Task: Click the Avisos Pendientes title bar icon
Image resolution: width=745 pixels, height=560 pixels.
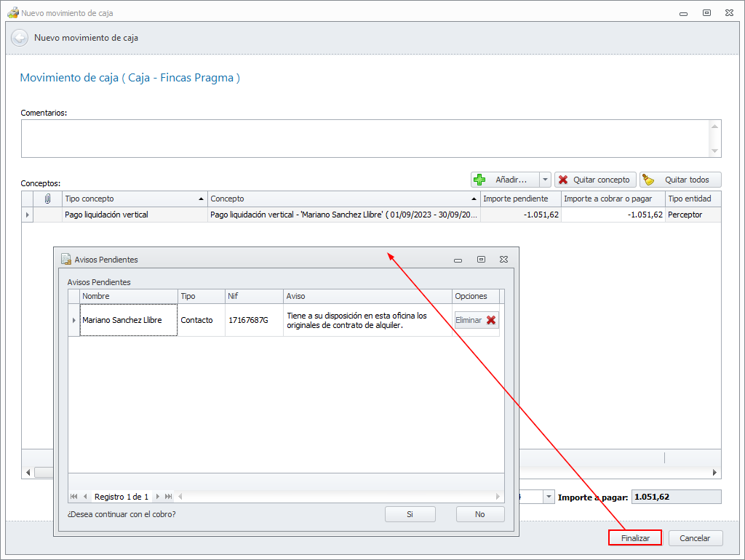Action: [66, 260]
